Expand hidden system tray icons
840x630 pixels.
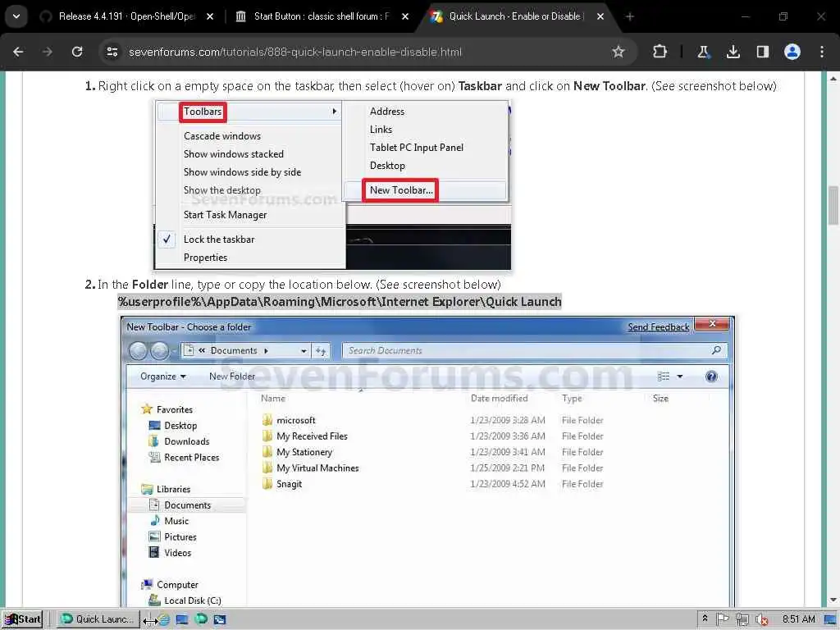[705, 619]
